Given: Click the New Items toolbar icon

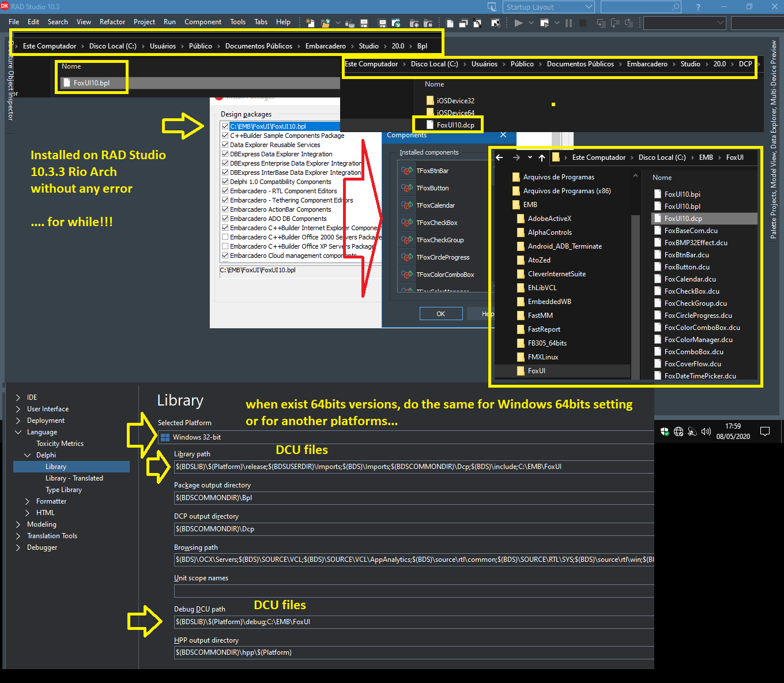Looking at the screenshot, I should click(x=310, y=23).
